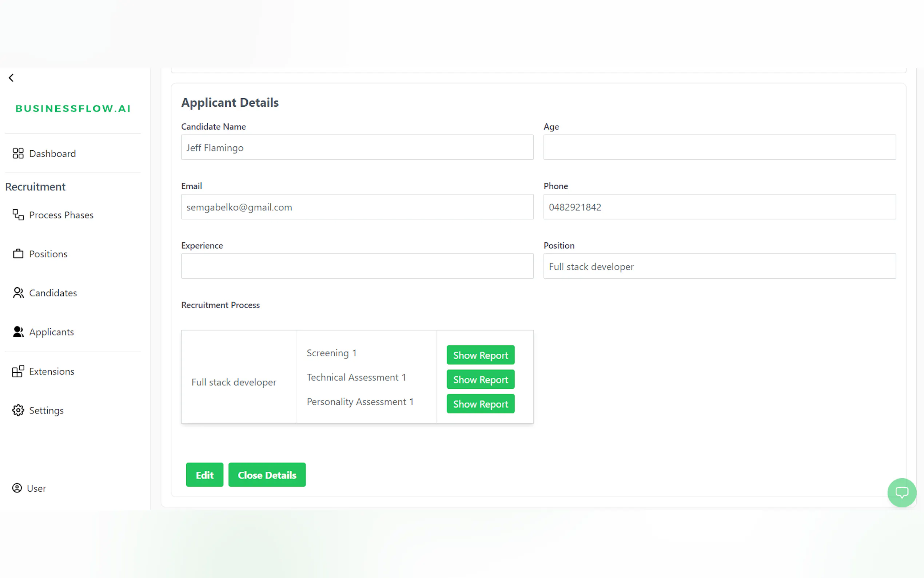Click the Close Details button
This screenshot has height=578, width=924.
coord(267,475)
